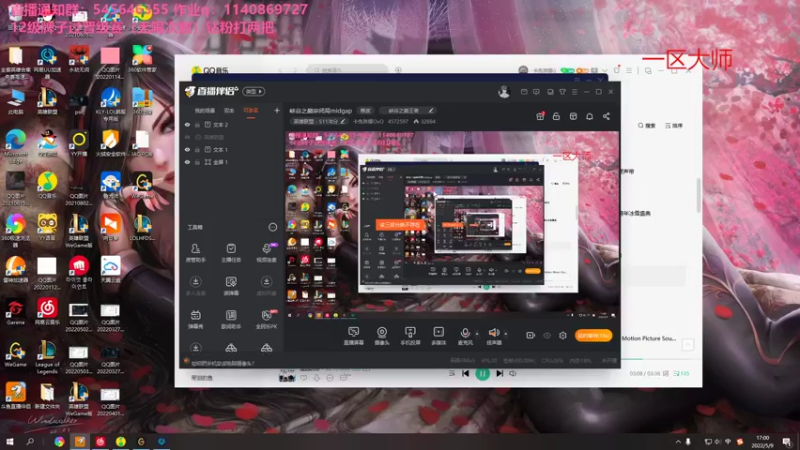Pause playback in QQ音乐 player
The image size is (800, 450).
[x=482, y=374]
